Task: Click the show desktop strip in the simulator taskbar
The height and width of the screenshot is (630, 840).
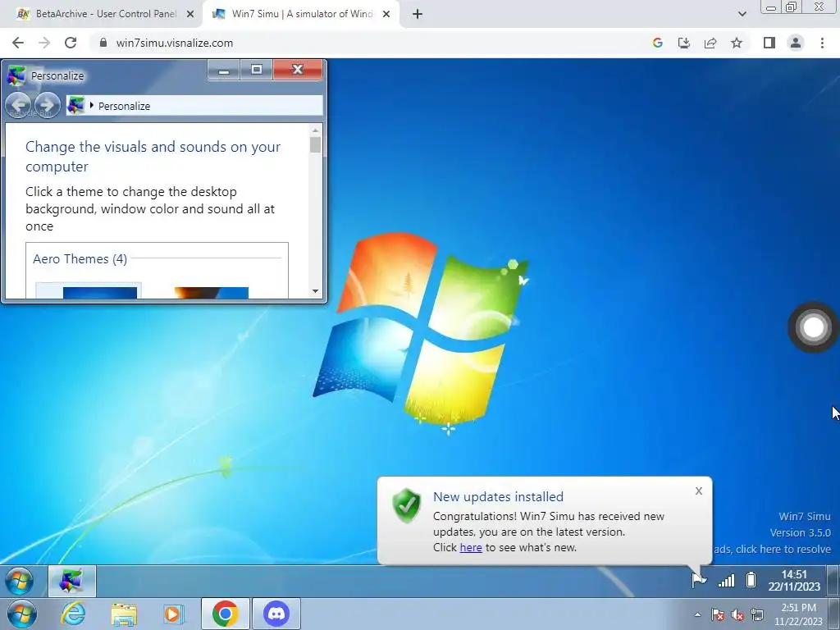Action: [x=833, y=581]
